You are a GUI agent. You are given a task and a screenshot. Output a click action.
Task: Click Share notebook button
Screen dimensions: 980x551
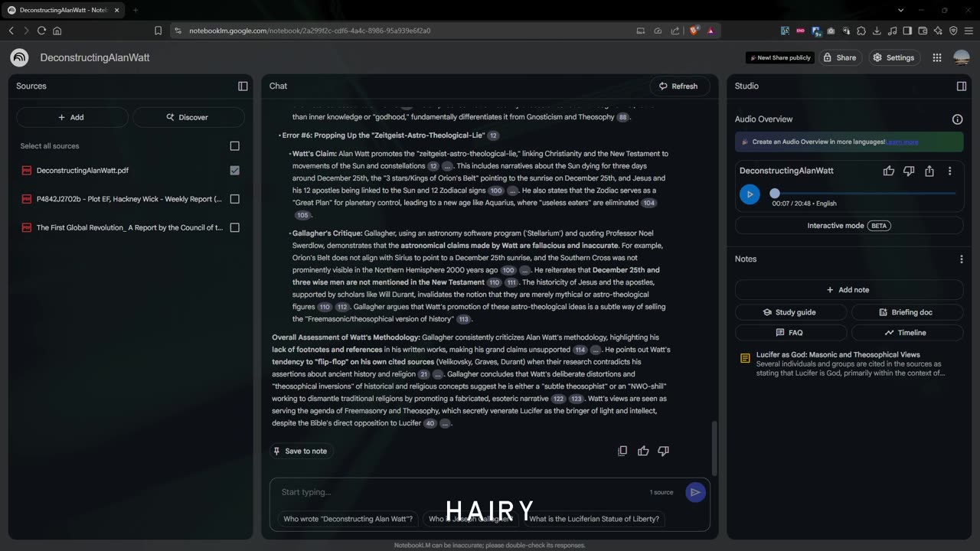[x=839, y=57]
